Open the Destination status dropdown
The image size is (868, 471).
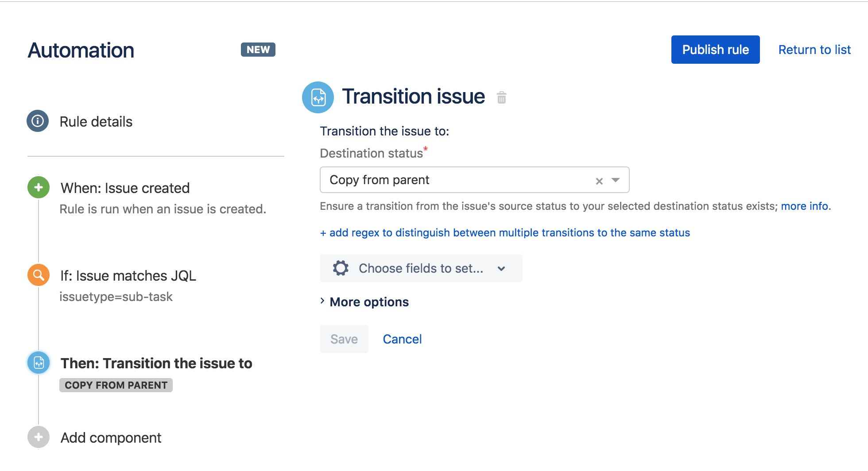[x=616, y=181]
